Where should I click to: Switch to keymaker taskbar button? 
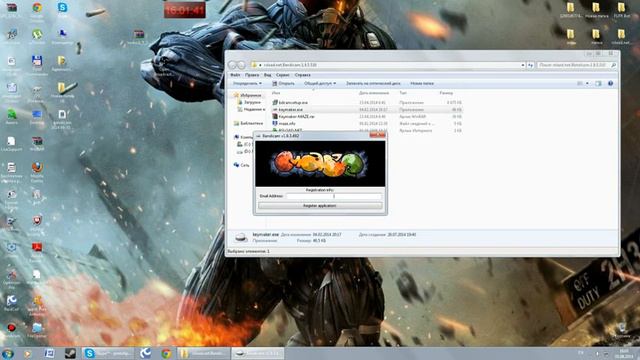[258, 353]
